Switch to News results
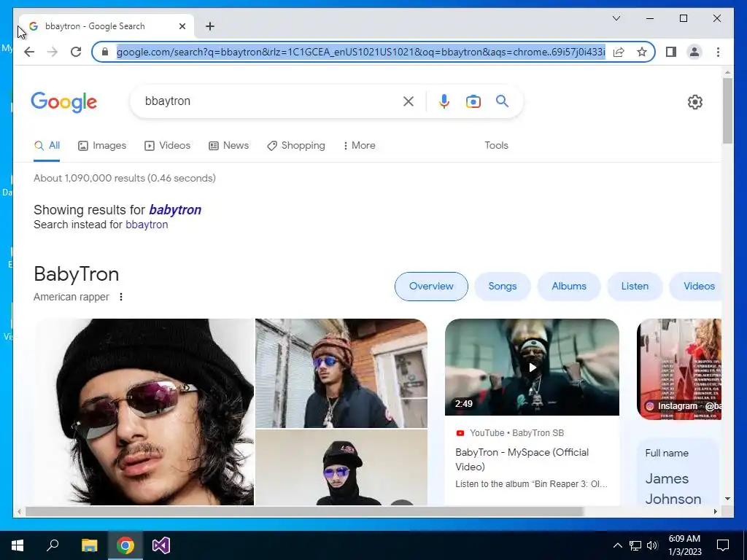The image size is (747, 560). click(228, 146)
